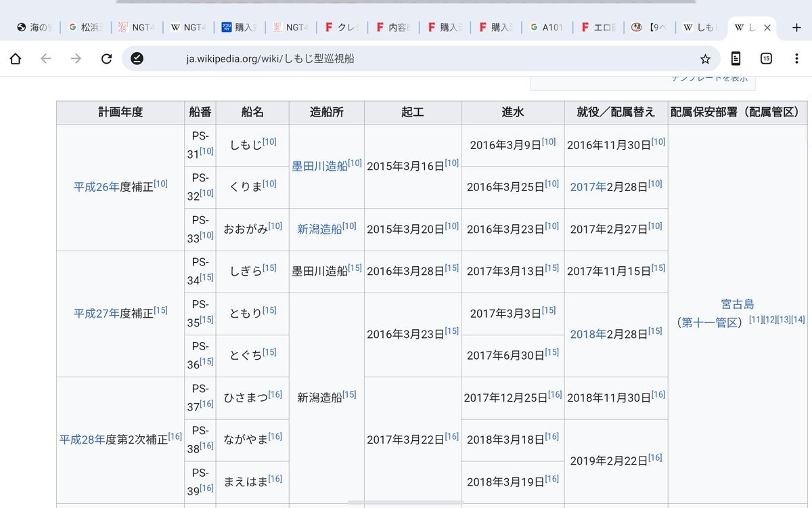Click the horizontal scrollbar handle at bottom
The image size is (812, 508).
click(406, 503)
